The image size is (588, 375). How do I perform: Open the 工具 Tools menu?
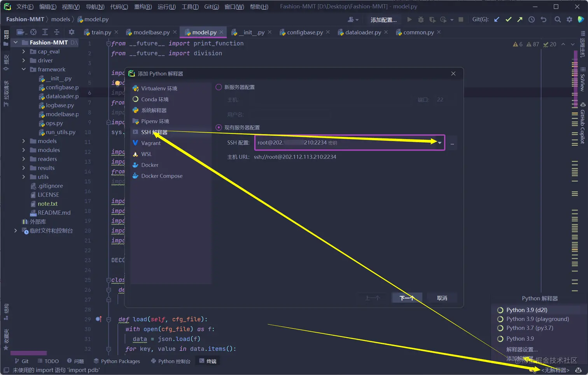pyautogui.click(x=190, y=7)
